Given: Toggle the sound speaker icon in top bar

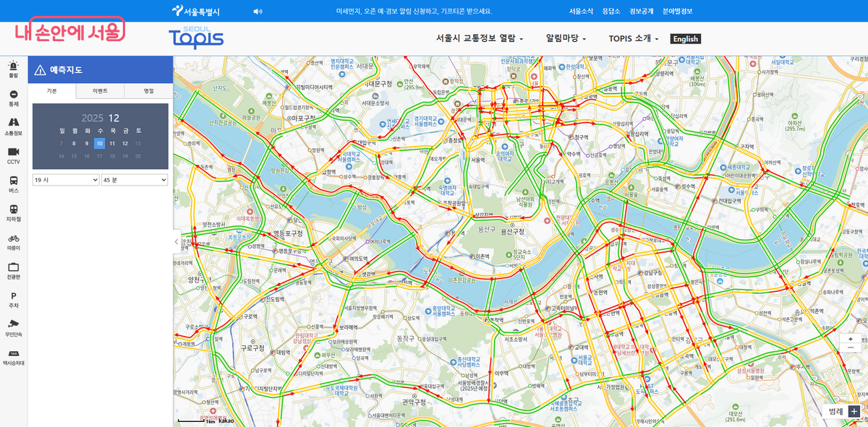Looking at the screenshot, I should (258, 11).
